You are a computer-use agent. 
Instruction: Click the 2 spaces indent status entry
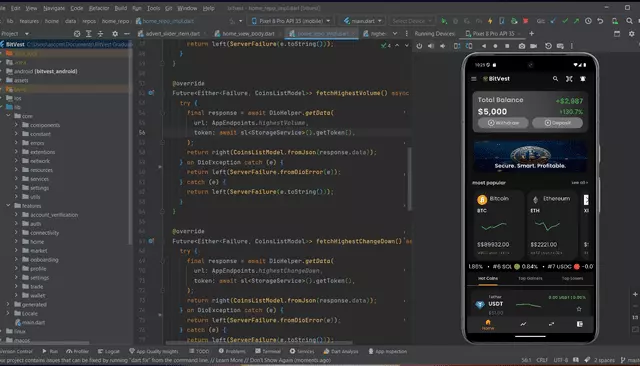pyautogui.click(x=604, y=360)
